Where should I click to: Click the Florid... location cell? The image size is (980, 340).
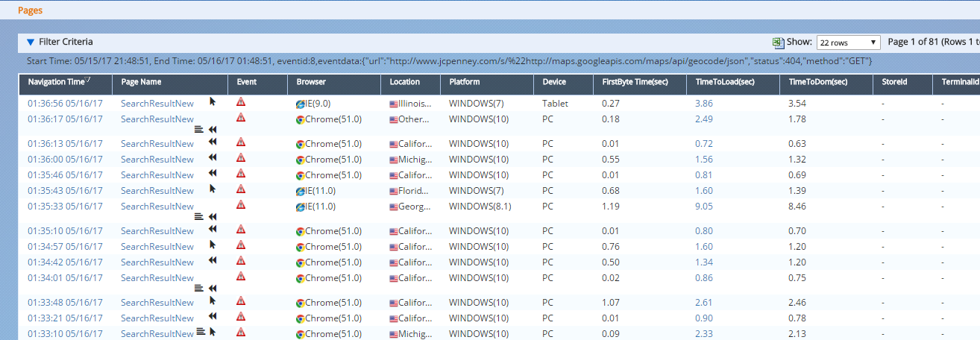click(410, 191)
